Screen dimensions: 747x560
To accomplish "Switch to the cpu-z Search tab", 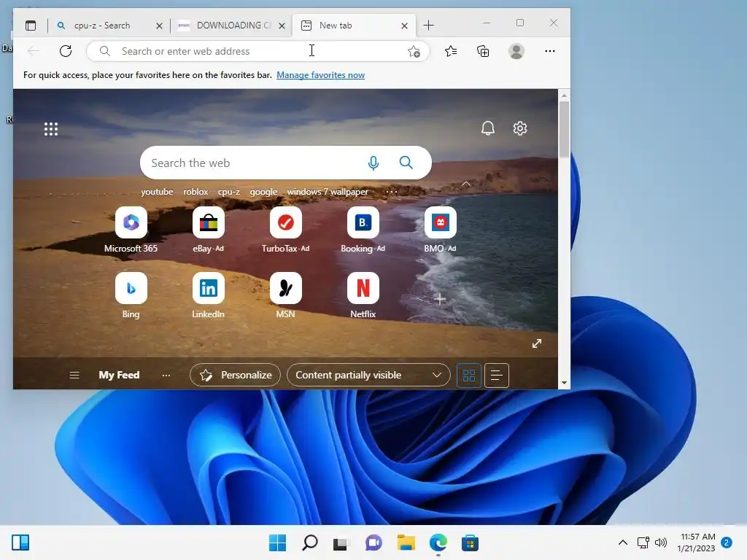I will pos(102,26).
